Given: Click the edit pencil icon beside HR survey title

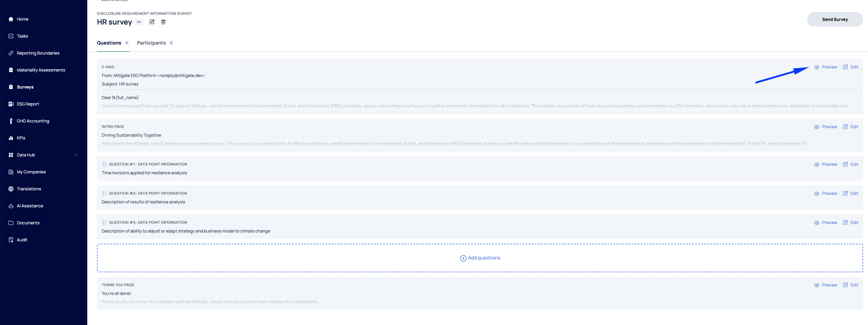Looking at the screenshot, I should pyautogui.click(x=152, y=22).
